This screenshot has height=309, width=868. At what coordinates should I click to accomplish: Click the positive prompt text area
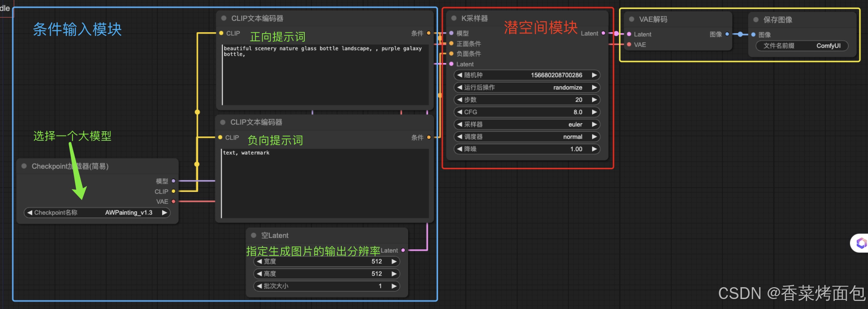click(x=326, y=75)
